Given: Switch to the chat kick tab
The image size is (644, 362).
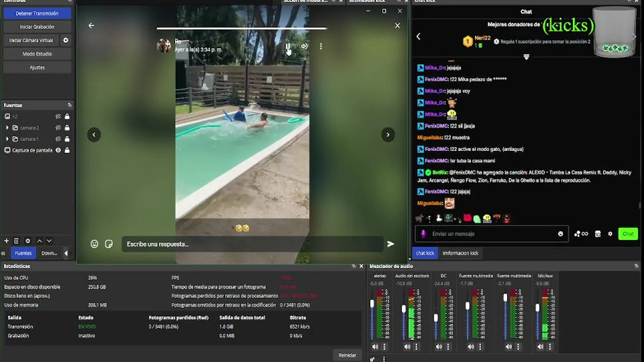Looking at the screenshot, I should [425, 253].
